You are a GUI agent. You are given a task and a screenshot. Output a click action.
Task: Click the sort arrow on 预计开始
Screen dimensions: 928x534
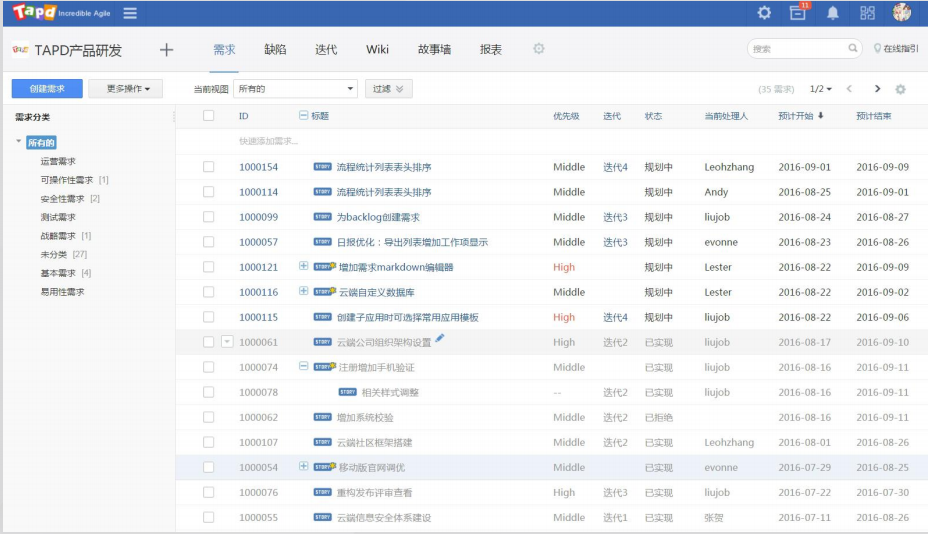click(x=820, y=116)
